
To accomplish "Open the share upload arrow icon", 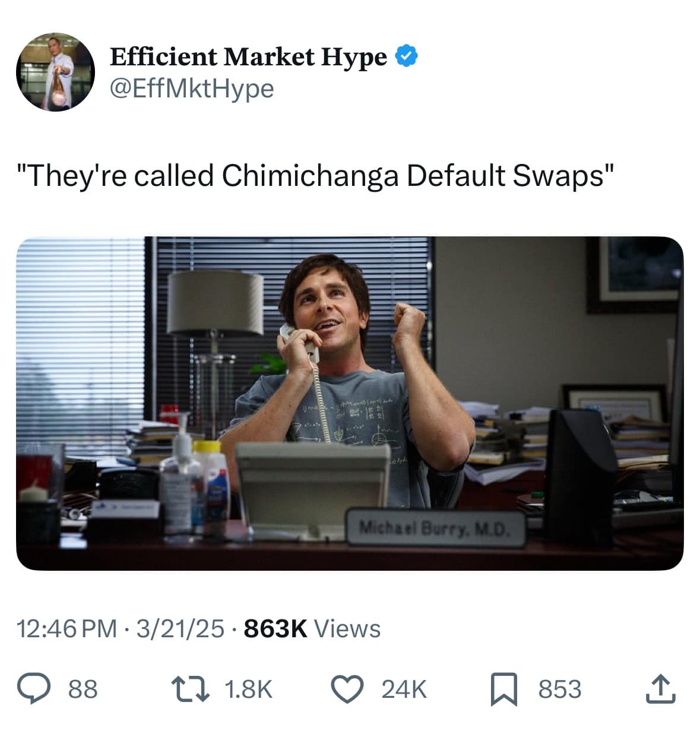I will pyautogui.click(x=661, y=689).
